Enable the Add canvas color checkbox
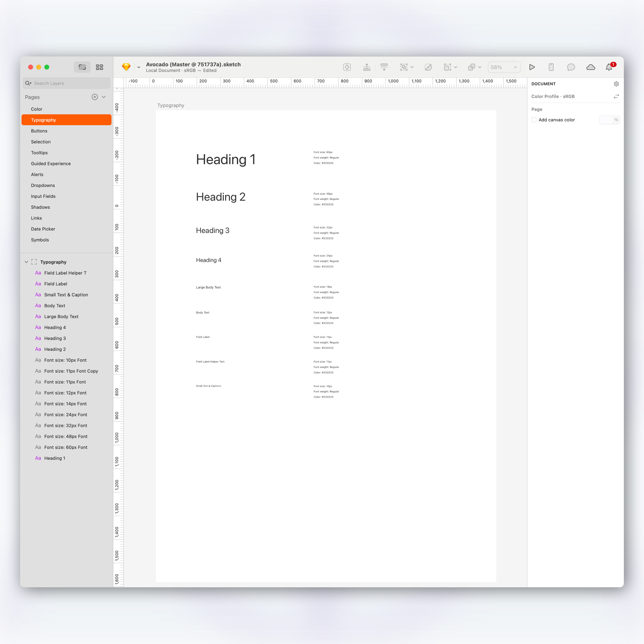 (x=534, y=120)
